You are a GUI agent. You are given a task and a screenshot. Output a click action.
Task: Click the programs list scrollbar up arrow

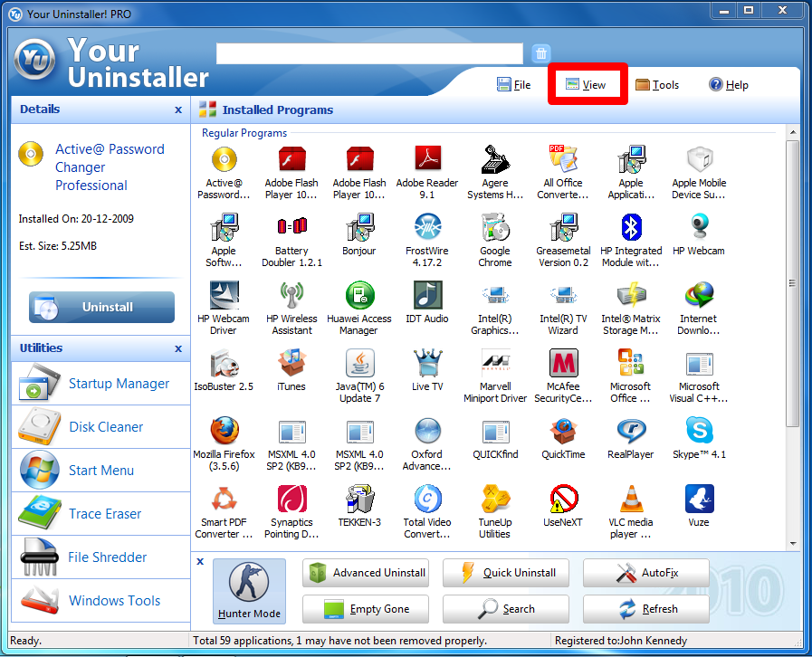pos(793,132)
